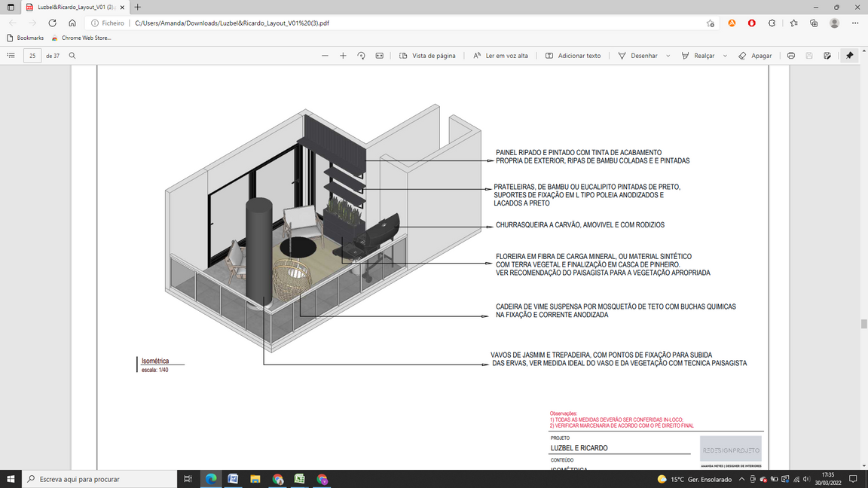This screenshot has width=868, height=488.
Task: Open the Windows Start menu
Action: pyautogui.click(x=11, y=479)
